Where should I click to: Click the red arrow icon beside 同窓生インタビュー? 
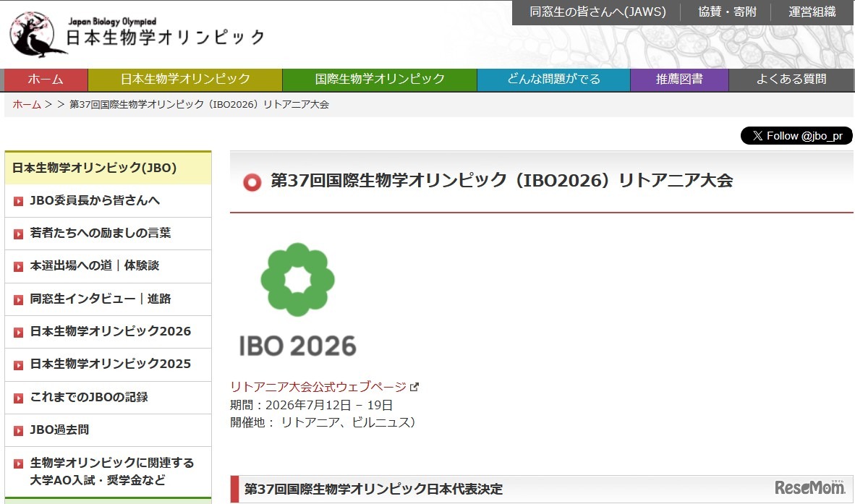point(19,299)
